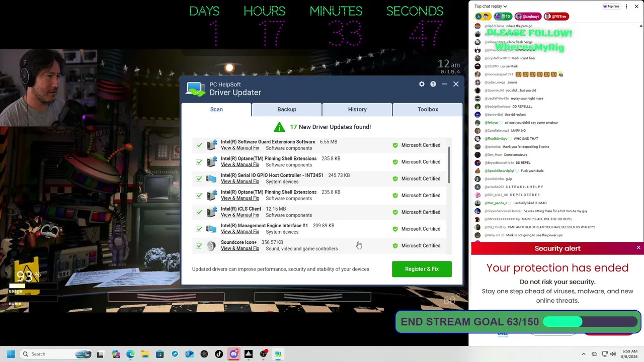View & Manual Fix for Serial IO GPIO
Screen dimensions: 644x362
click(x=240, y=182)
